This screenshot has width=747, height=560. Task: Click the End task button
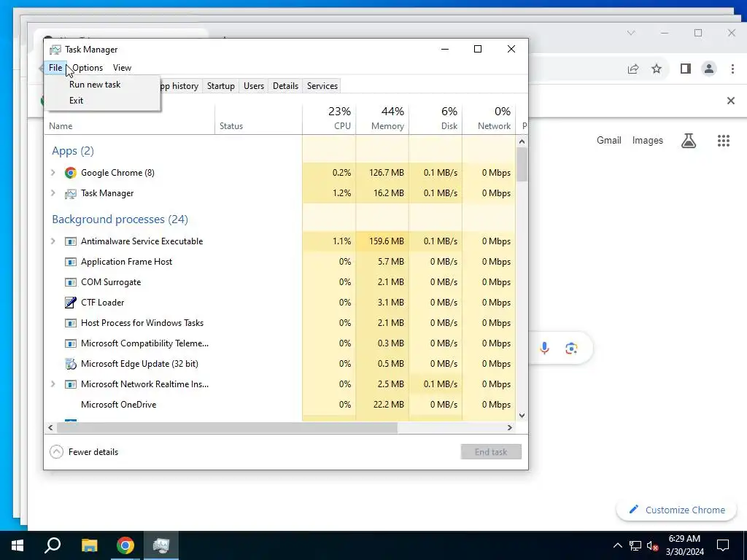[491, 452]
